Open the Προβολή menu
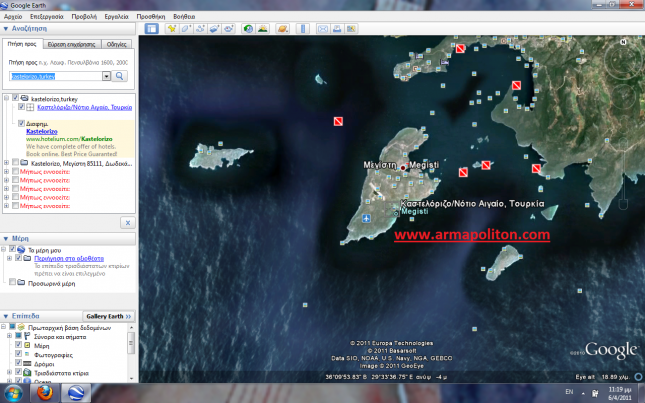Image resolution: width=645 pixels, height=403 pixels. [84, 16]
